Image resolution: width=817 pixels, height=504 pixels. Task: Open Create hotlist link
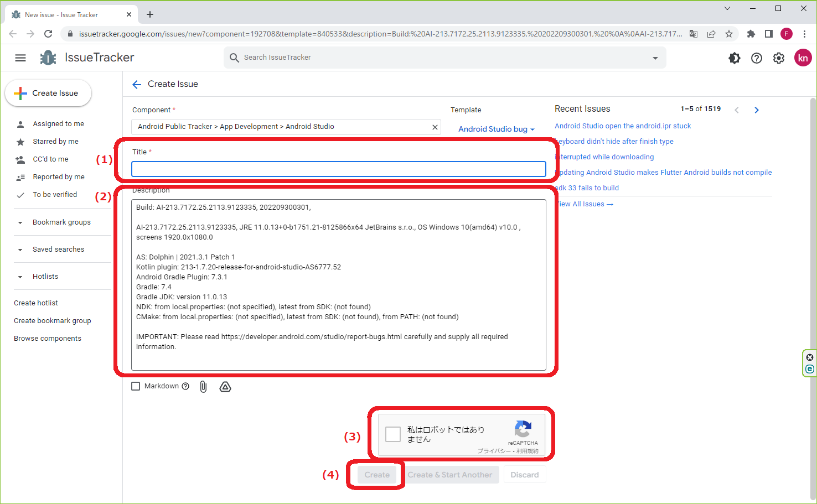click(x=36, y=303)
